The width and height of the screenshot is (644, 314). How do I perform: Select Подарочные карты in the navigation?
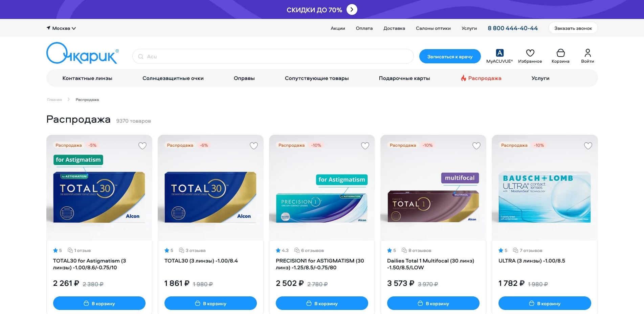coord(404,78)
